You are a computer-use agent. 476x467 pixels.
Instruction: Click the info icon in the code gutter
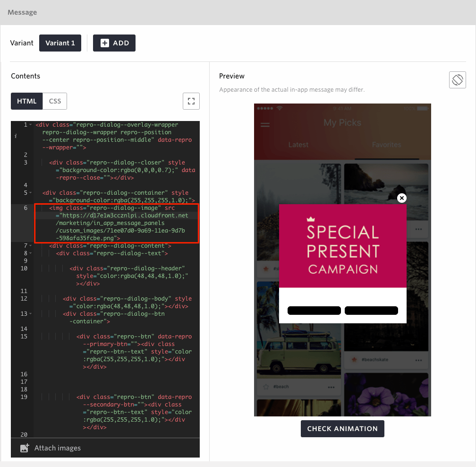(16, 136)
